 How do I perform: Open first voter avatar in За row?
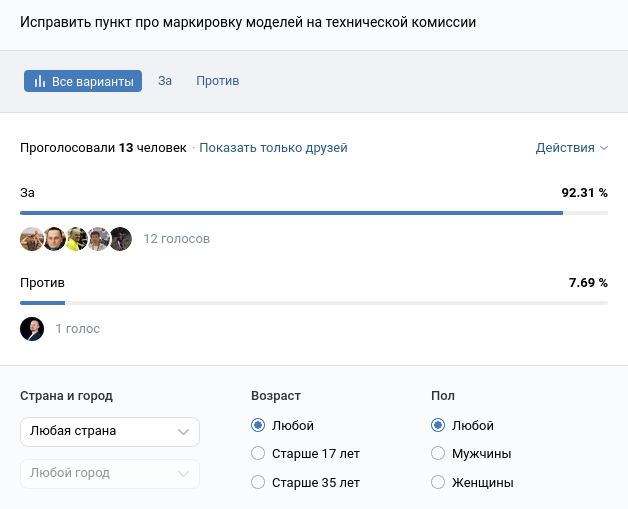(32, 239)
